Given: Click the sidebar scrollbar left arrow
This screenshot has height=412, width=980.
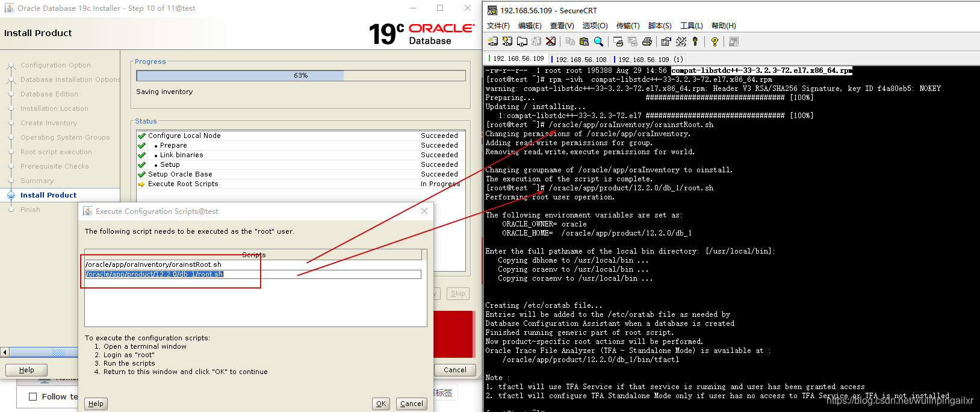Looking at the screenshot, I should coord(5,352).
